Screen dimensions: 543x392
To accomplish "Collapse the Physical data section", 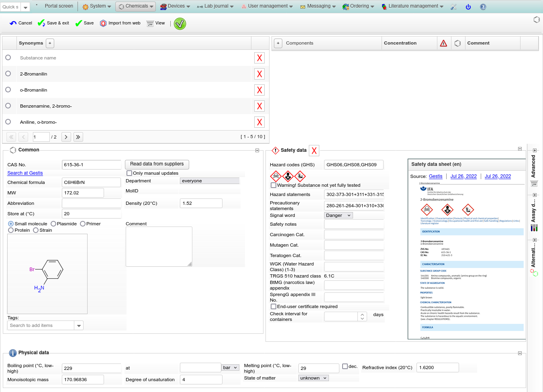I will [x=520, y=353].
